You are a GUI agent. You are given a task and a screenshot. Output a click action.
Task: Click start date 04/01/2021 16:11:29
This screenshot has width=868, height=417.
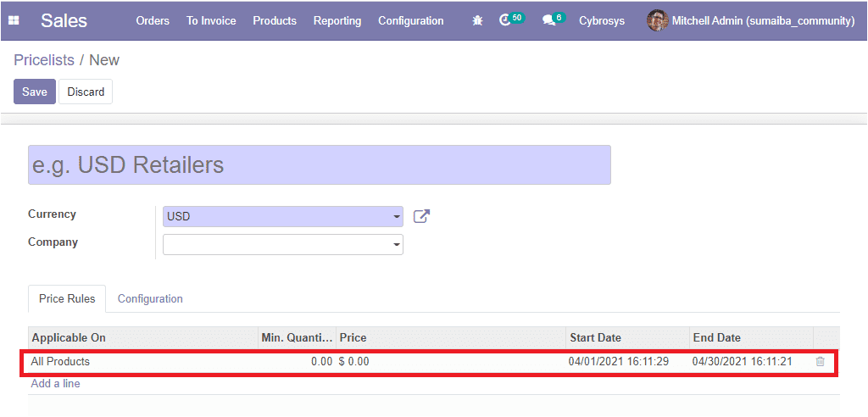coord(619,362)
